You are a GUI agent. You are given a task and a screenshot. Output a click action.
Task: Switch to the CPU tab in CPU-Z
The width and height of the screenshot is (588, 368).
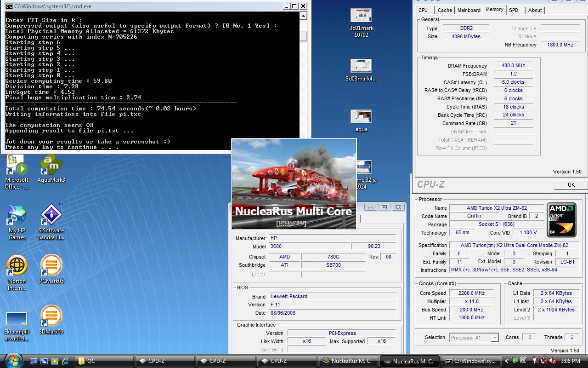[x=423, y=10]
